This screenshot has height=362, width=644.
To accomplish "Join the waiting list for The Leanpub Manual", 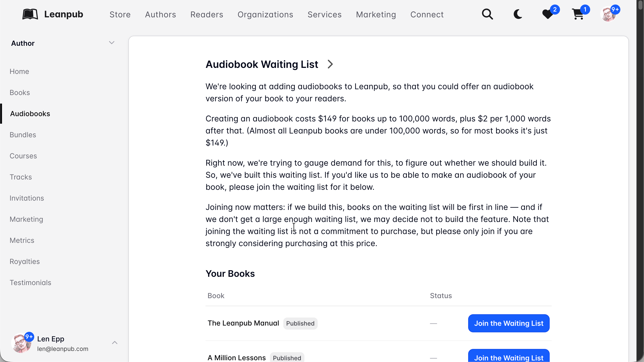I will pos(509,323).
